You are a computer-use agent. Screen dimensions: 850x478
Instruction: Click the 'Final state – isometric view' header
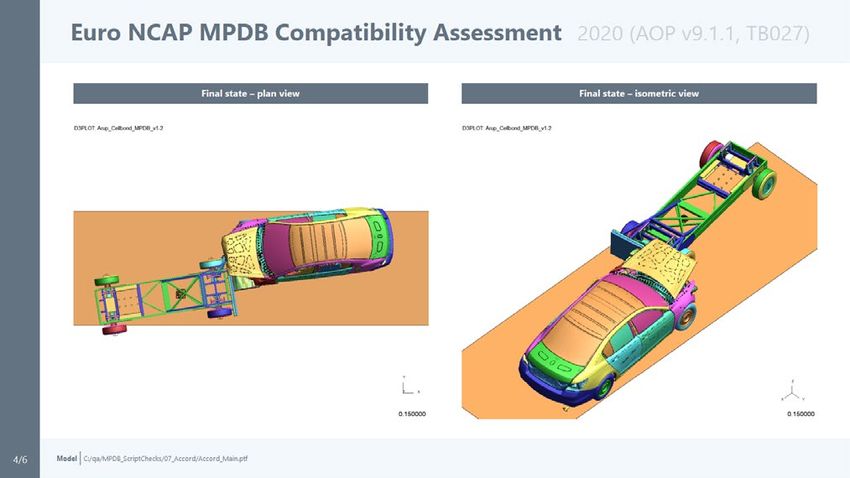click(639, 93)
